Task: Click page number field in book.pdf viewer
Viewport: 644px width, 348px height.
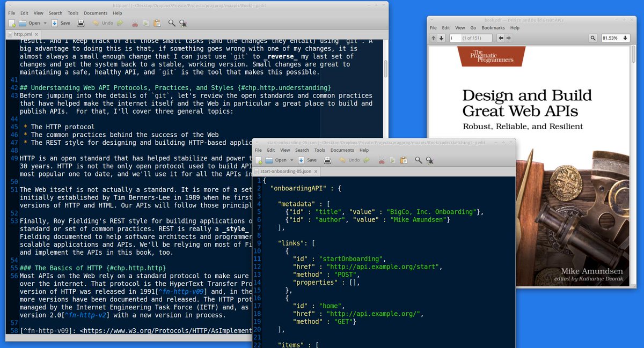Action: (471, 38)
